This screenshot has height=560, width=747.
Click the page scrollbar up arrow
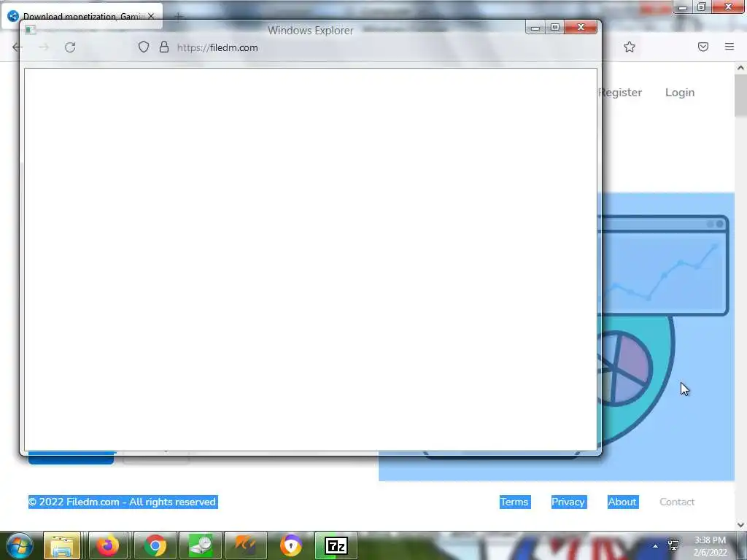tap(740, 68)
